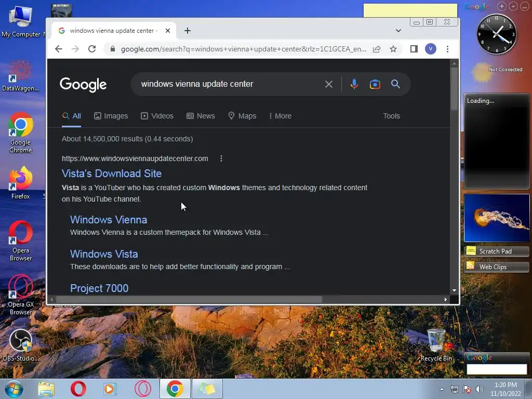The image size is (532, 399).
Task: Select the Opera GX Browser desktop shortcut
Action: [x=20, y=295]
